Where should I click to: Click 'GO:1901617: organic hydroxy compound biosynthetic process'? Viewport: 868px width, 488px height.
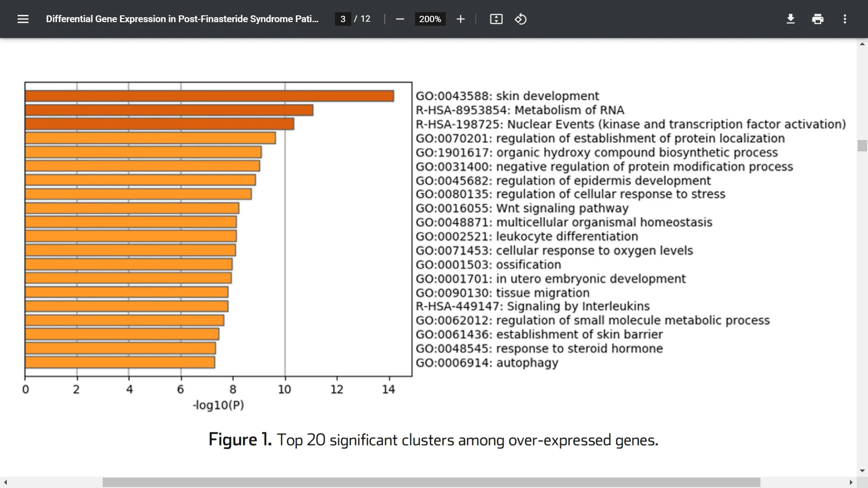click(x=597, y=152)
